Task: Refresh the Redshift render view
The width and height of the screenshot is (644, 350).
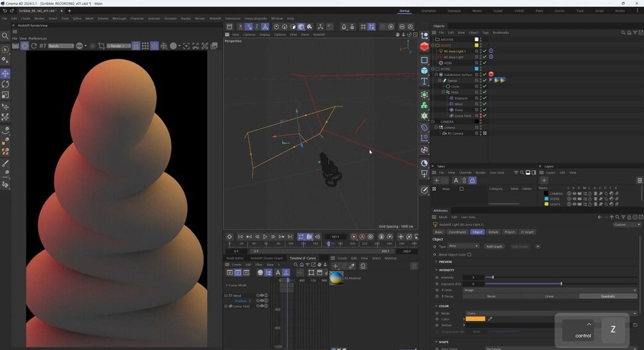Action: 34,46
